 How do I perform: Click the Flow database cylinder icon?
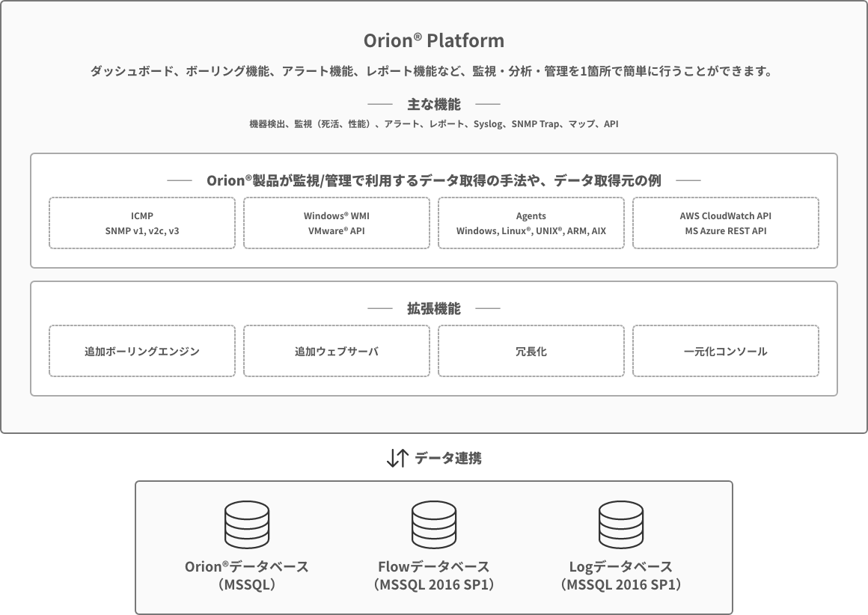[x=434, y=524]
